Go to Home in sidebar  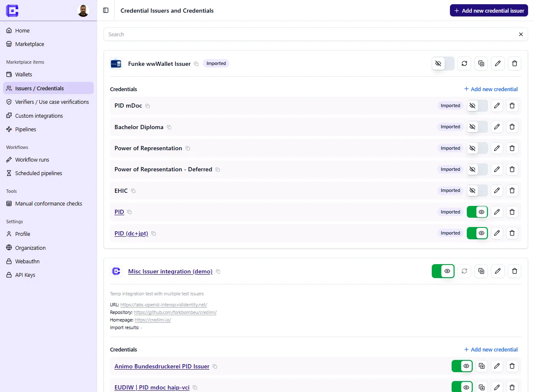click(x=48, y=30)
